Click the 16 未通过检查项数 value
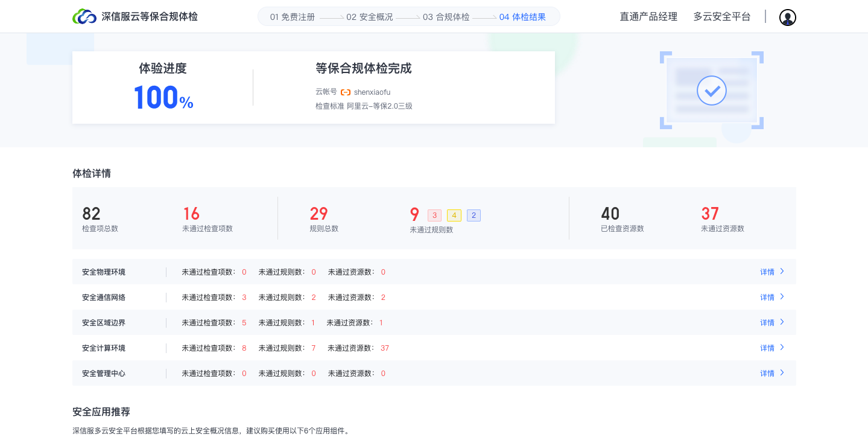The image size is (868, 440). [191, 214]
